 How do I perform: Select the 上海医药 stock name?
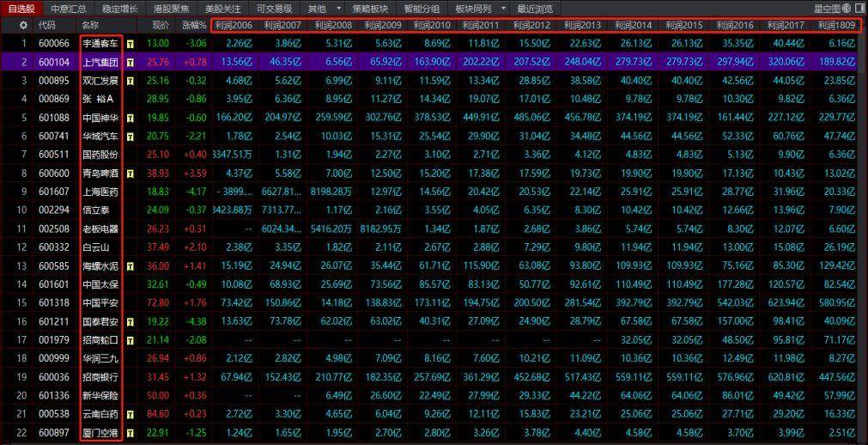(x=100, y=192)
